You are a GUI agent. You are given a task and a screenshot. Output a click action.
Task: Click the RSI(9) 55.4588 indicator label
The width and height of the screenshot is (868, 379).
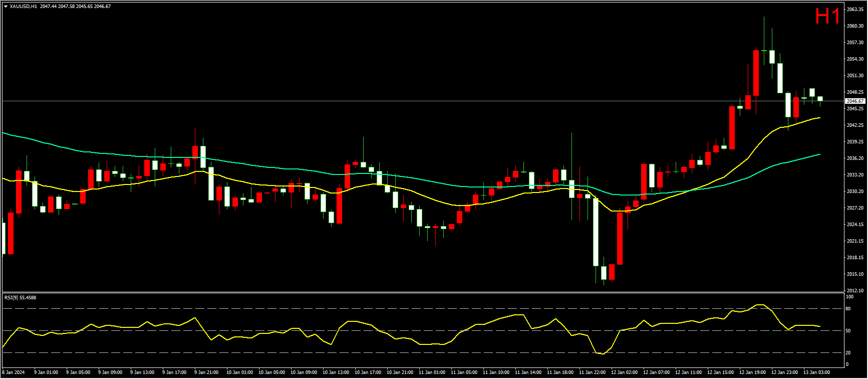20,298
